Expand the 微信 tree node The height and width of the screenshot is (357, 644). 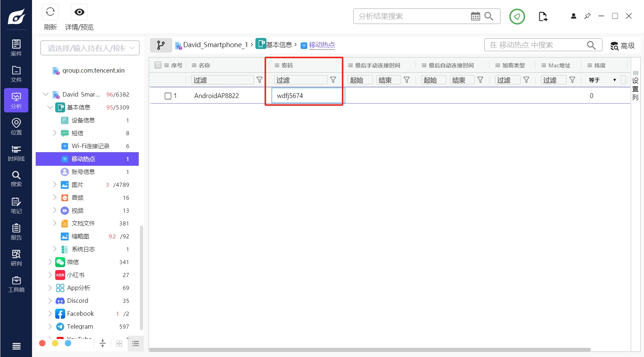tap(50, 262)
